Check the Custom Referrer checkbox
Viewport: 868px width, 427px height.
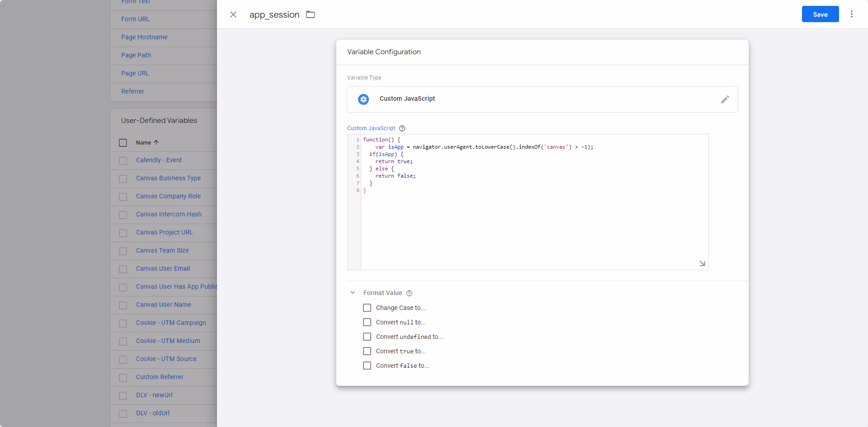[123, 378]
